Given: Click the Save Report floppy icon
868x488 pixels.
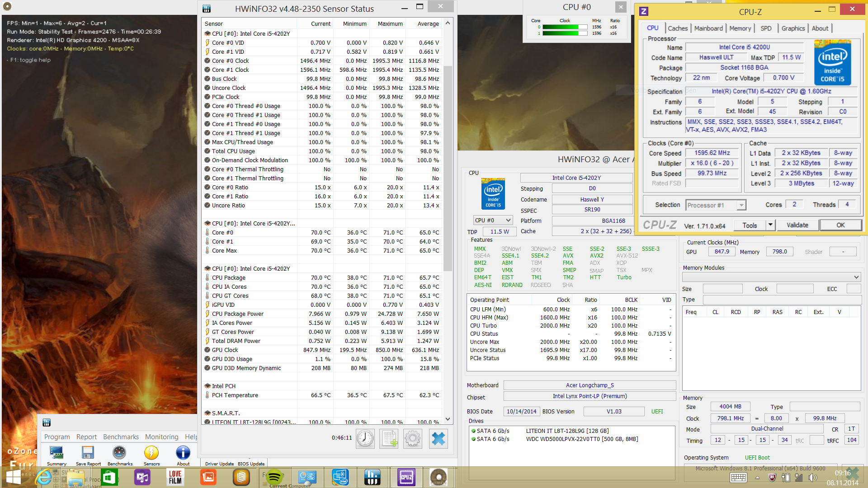Looking at the screenshot, I should (88, 453).
